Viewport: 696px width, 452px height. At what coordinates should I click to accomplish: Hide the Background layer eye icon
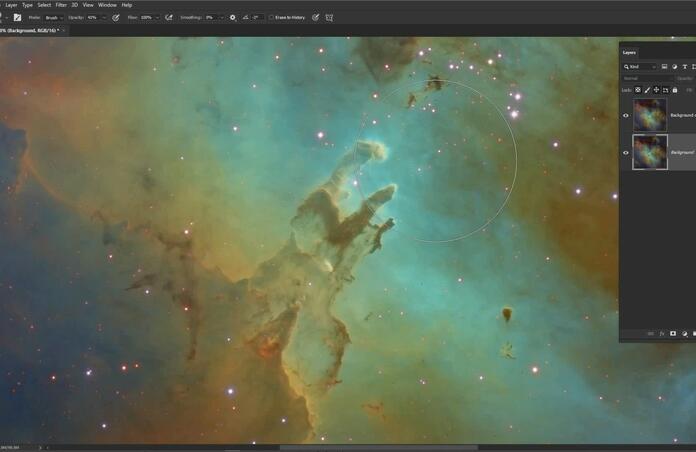click(x=626, y=153)
